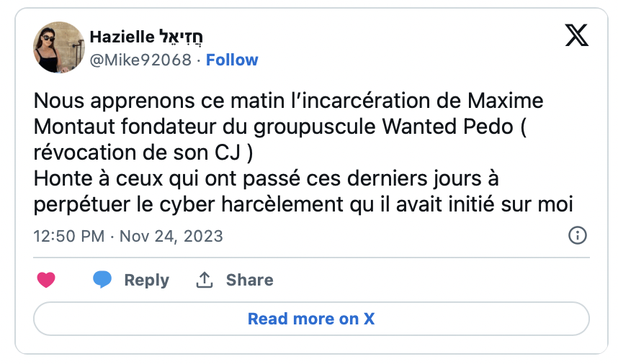This screenshot has height=364, width=618.
Task: Click the Share text label
Action: click(249, 280)
